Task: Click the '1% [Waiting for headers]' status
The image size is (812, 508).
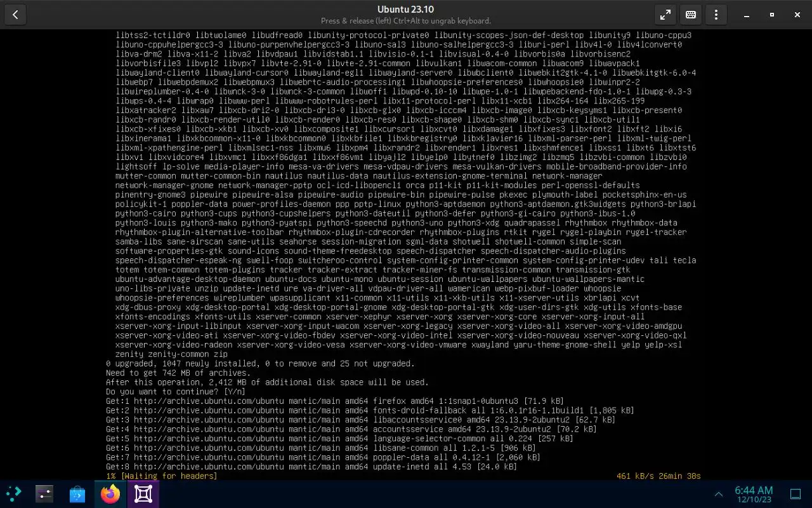Action: (x=162, y=476)
